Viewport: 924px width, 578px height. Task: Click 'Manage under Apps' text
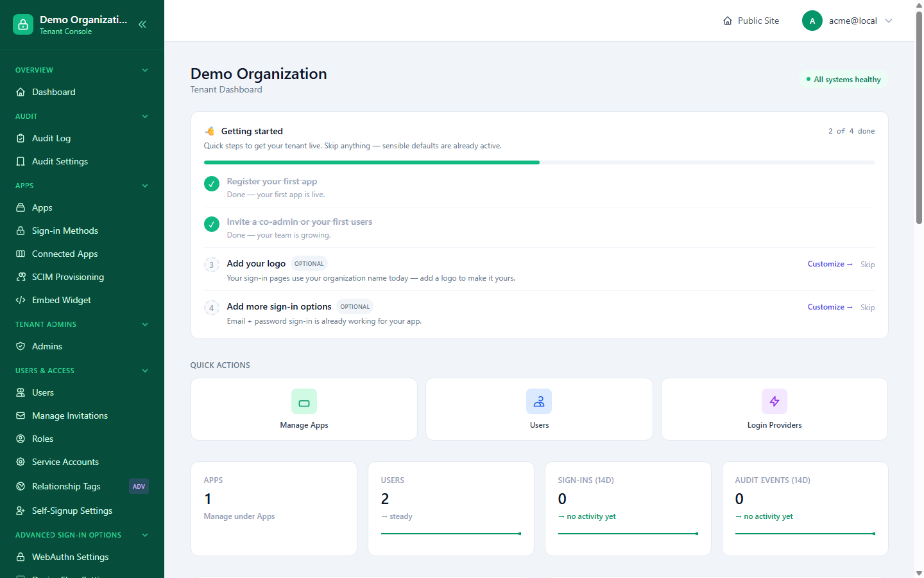click(x=239, y=516)
